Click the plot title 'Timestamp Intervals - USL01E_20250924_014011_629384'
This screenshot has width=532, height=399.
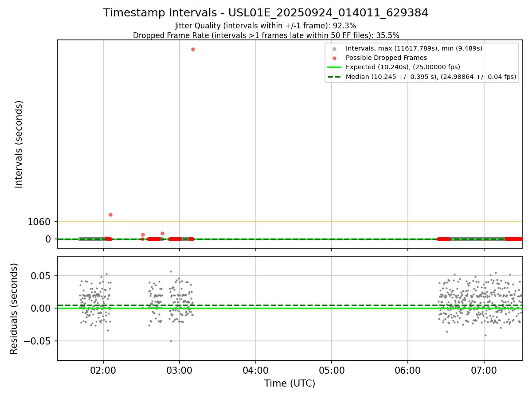click(266, 13)
